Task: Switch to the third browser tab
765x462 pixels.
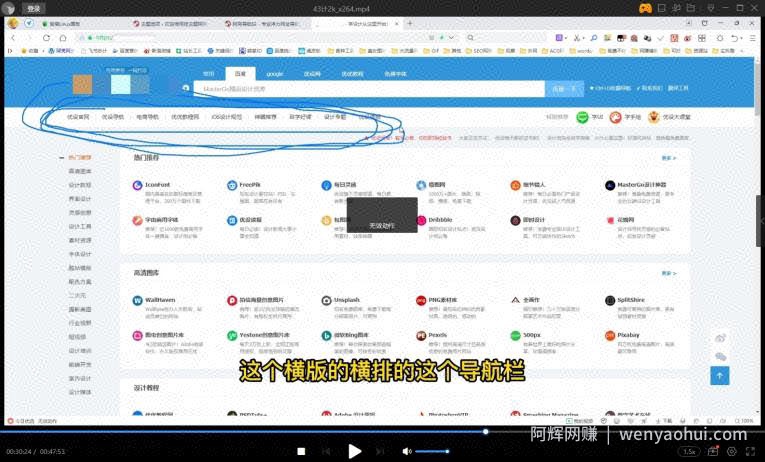Action: 265,23
